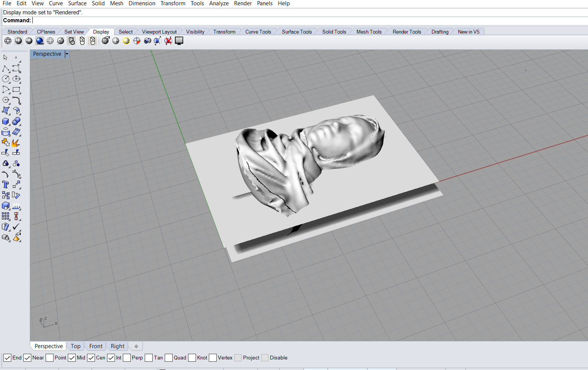This screenshot has height=370, width=588.
Task: Switch to the Front viewport tab
Action: pos(96,346)
